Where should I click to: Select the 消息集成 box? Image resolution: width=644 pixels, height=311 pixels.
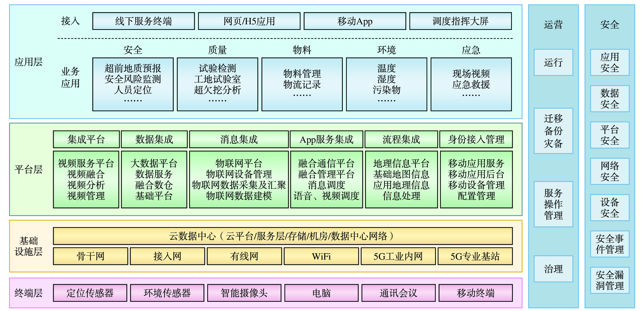(x=239, y=139)
